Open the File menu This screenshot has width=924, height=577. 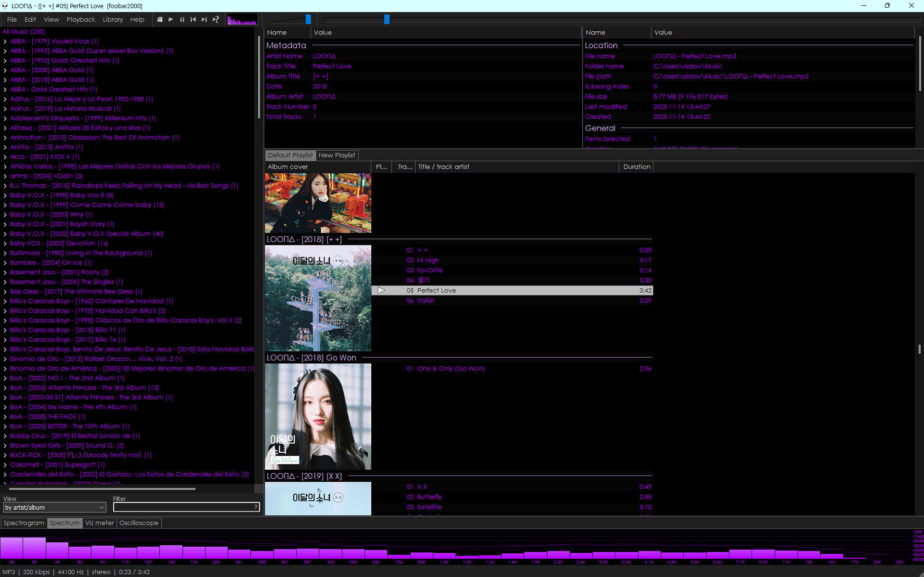coord(12,20)
